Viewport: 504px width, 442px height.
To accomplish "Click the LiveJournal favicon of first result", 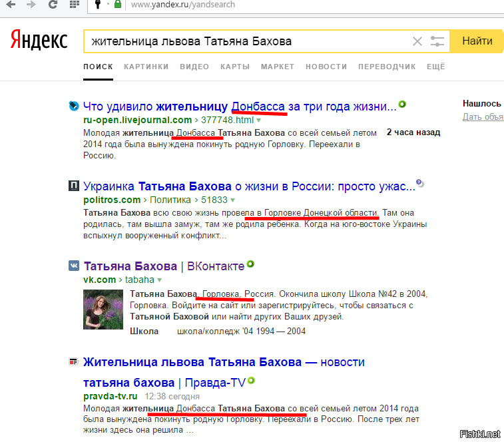I will (x=74, y=106).
